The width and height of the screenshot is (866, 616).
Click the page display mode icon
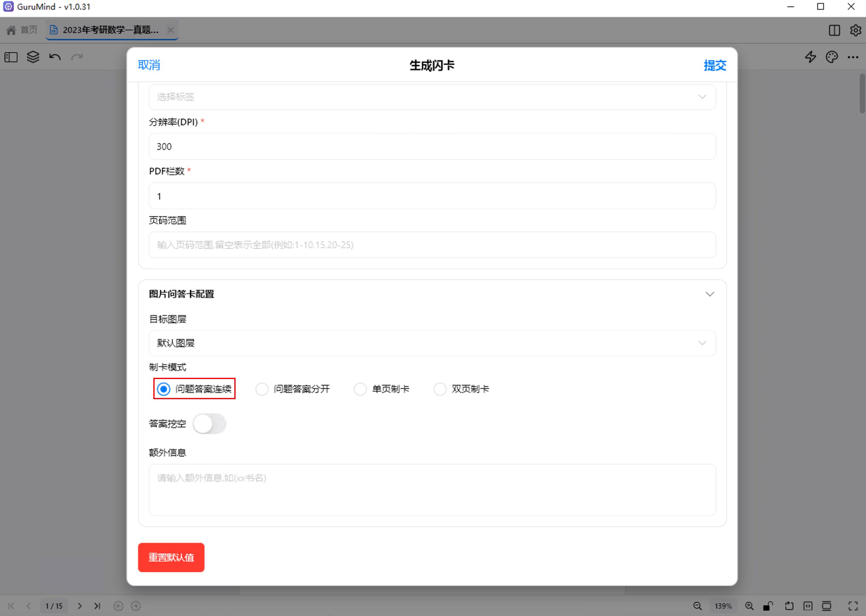pyautogui.click(x=827, y=606)
